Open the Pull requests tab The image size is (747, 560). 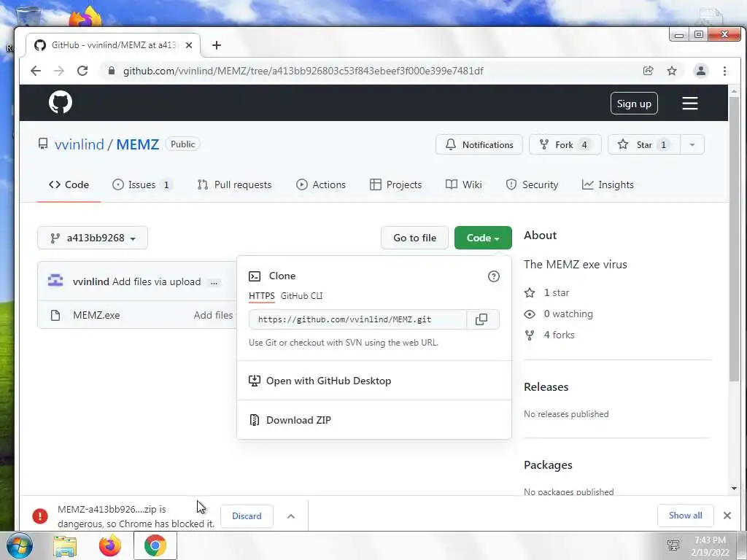234,184
